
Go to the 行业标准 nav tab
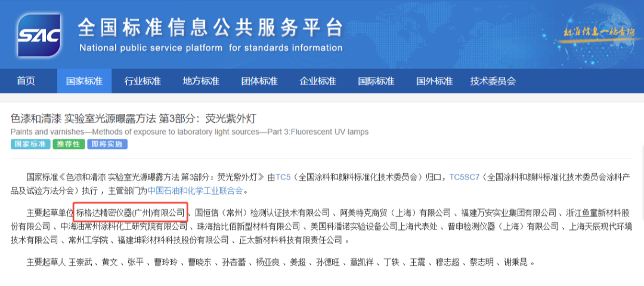coord(143,81)
